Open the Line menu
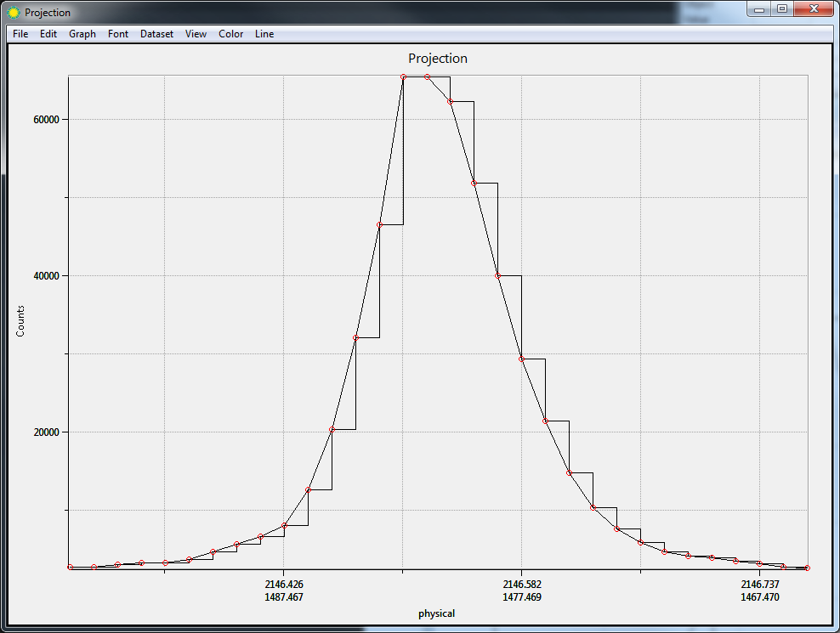This screenshot has height=633, width=840. pyautogui.click(x=264, y=34)
